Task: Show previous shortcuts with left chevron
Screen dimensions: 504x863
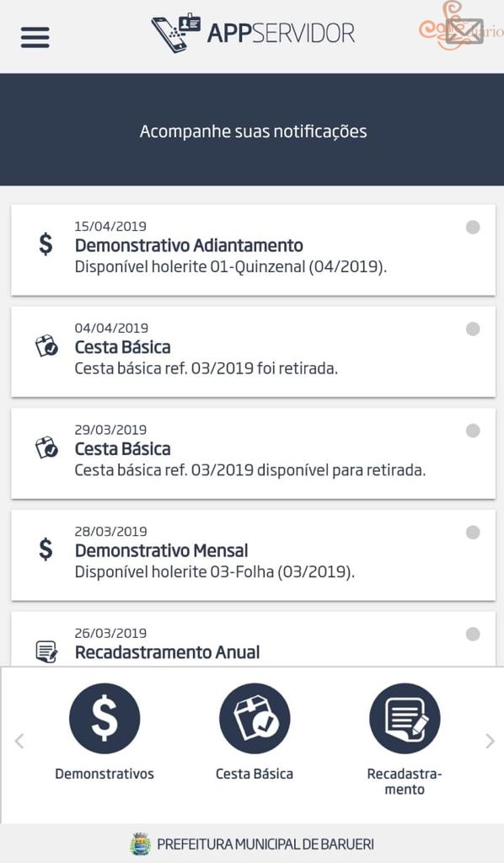Action: click(x=19, y=742)
